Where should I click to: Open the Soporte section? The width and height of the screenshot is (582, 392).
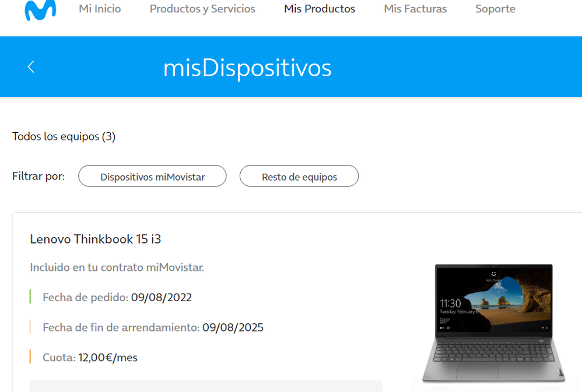tap(495, 9)
